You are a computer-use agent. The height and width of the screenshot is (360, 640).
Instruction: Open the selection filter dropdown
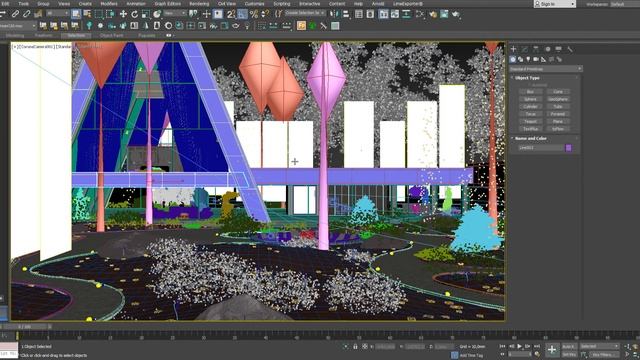pyautogui.click(x=57, y=13)
